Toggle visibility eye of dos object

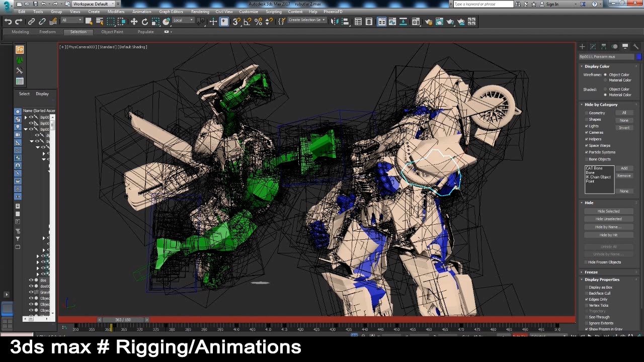click(31, 280)
